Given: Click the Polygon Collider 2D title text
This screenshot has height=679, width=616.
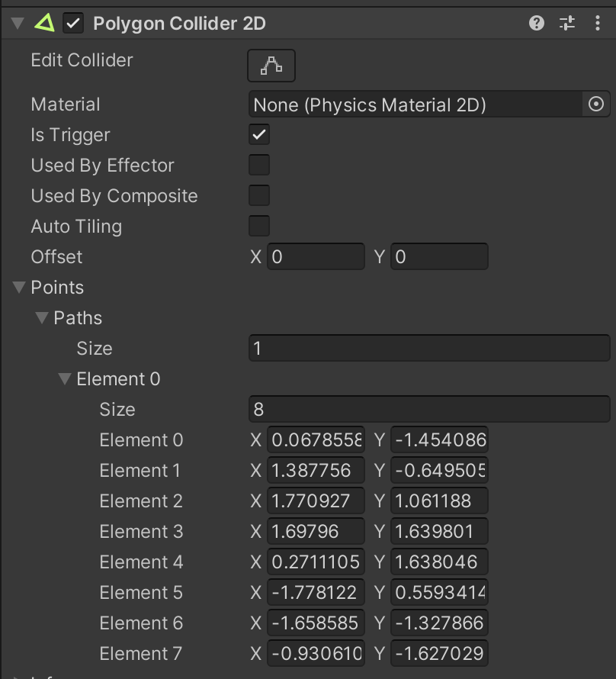Looking at the screenshot, I should coord(179,24).
